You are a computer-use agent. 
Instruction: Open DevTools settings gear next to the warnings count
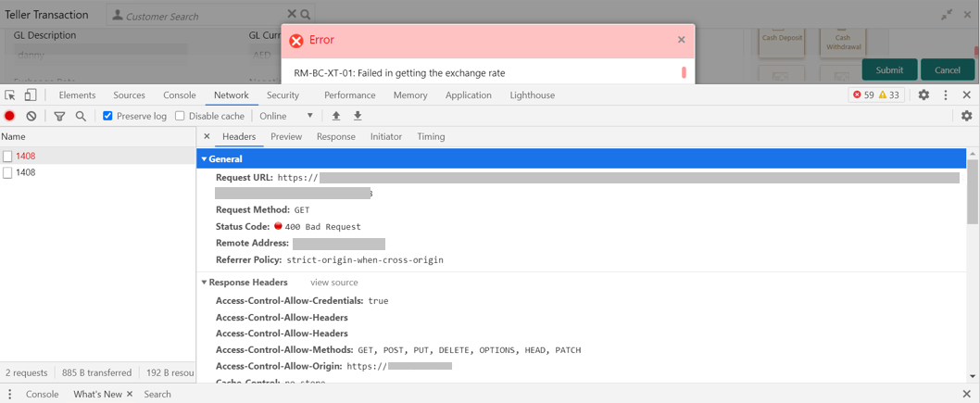pyautogui.click(x=923, y=95)
